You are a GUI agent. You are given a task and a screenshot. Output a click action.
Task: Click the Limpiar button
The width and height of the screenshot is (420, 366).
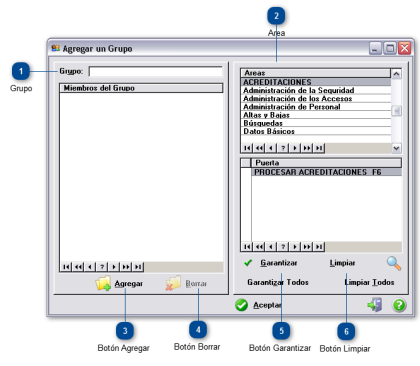[342, 263]
